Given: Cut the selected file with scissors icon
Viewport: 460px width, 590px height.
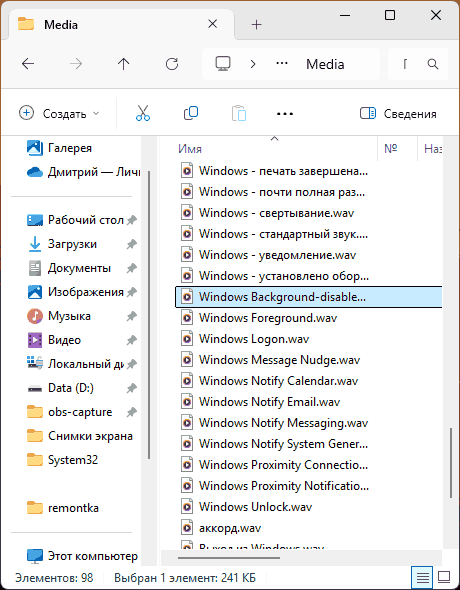Looking at the screenshot, I should tap(143, 113).
